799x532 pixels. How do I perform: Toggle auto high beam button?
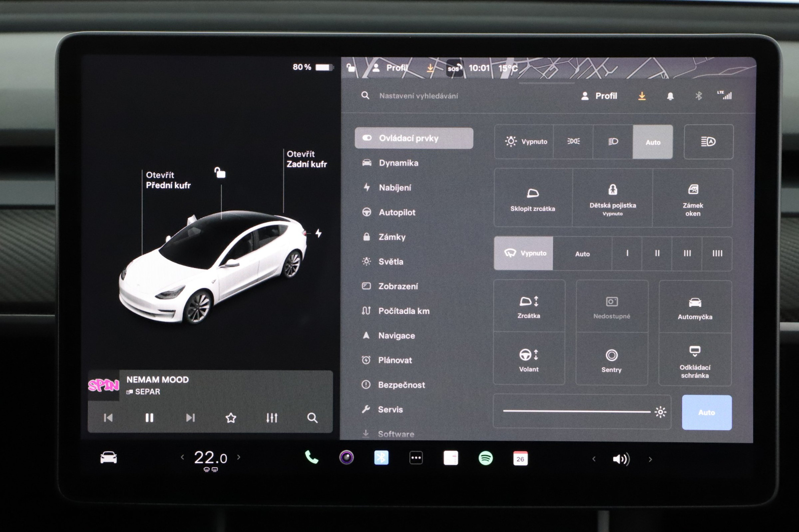[x=708, y=142]
